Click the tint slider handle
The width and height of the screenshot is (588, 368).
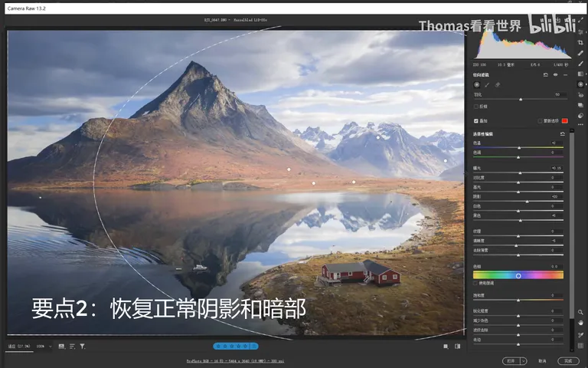518,157
